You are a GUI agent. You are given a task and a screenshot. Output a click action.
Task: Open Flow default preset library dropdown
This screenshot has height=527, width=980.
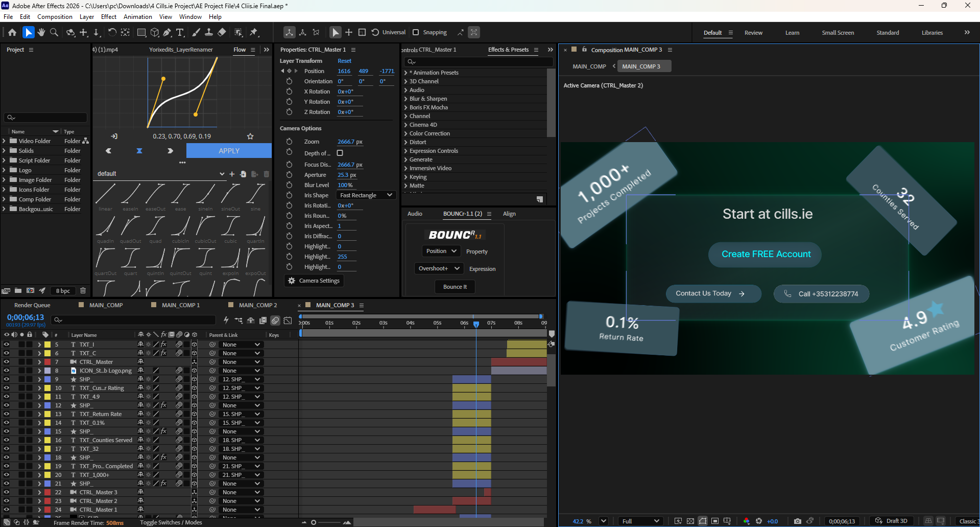click(x=161, y=174)
